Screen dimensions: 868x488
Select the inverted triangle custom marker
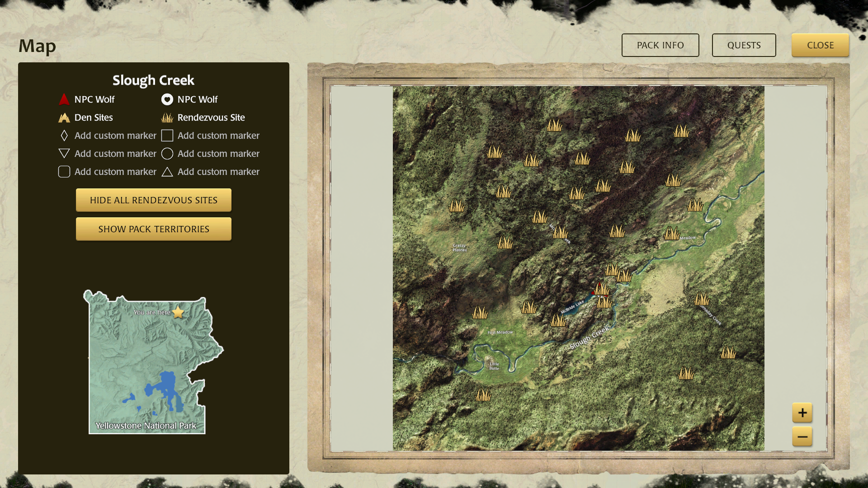pyautogui.click(x=64, y=154)
